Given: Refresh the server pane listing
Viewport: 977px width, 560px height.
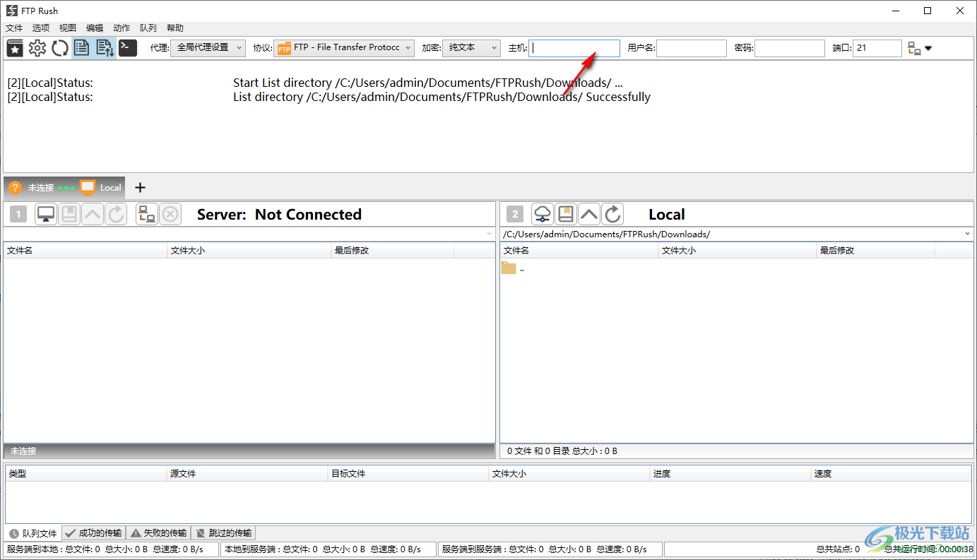Looking at the screenshot, I should (x=116, y=214).
